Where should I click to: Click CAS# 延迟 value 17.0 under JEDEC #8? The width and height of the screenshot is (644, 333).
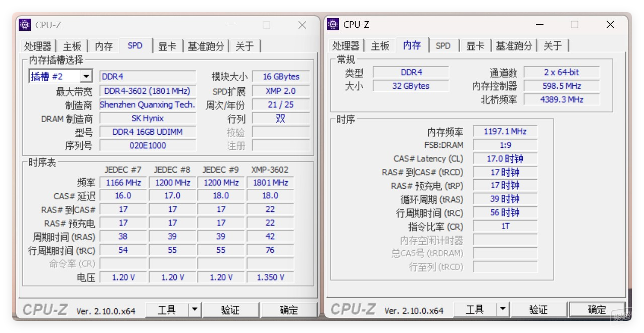pos(172,196)
